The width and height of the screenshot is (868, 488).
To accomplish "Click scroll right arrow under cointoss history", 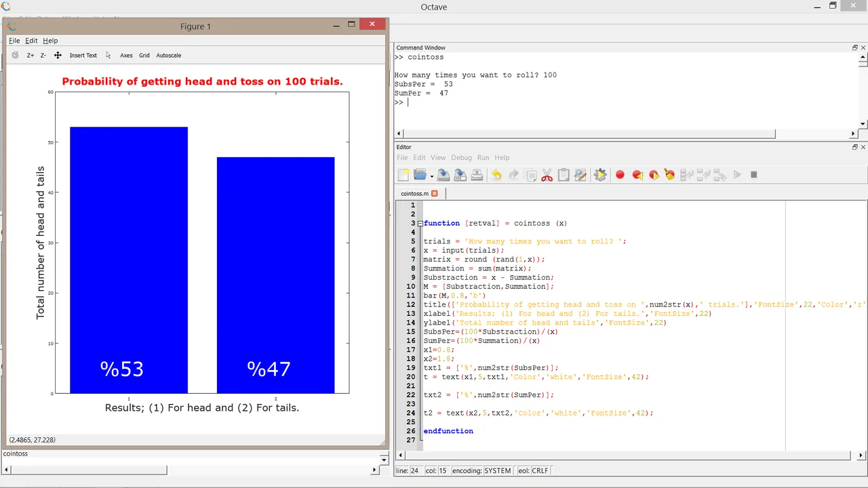I will 374,470.
